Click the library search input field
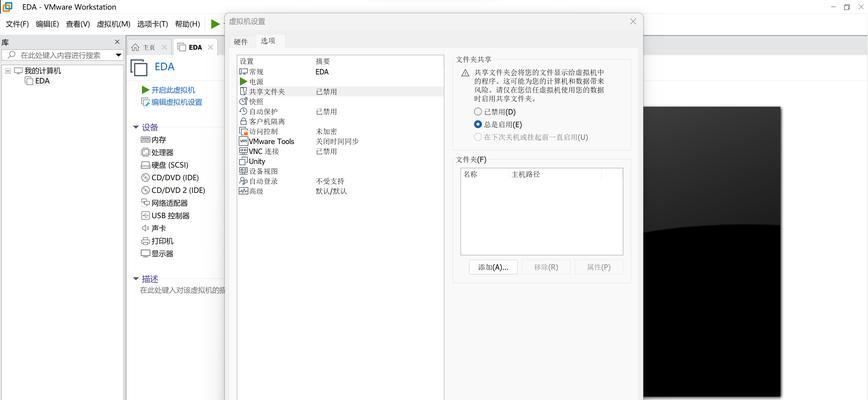The width and height of the screenshot is (868, 400). [58, 55]
